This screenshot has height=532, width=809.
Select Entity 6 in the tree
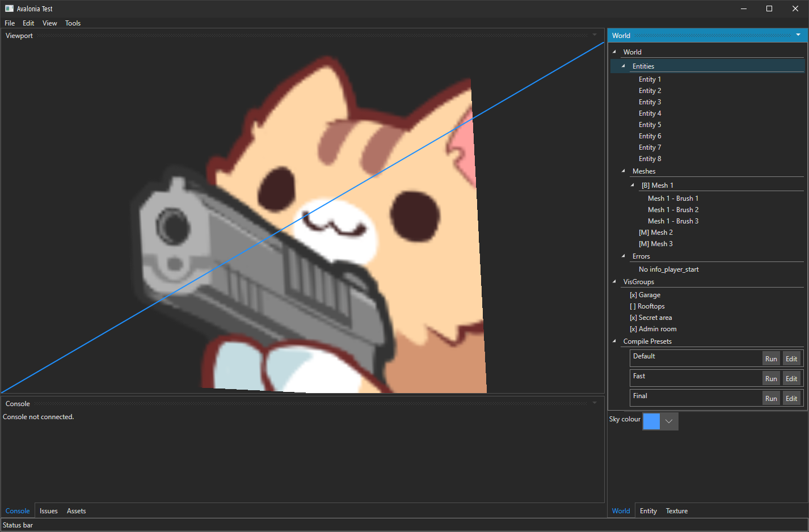click(x=650, y=136)
